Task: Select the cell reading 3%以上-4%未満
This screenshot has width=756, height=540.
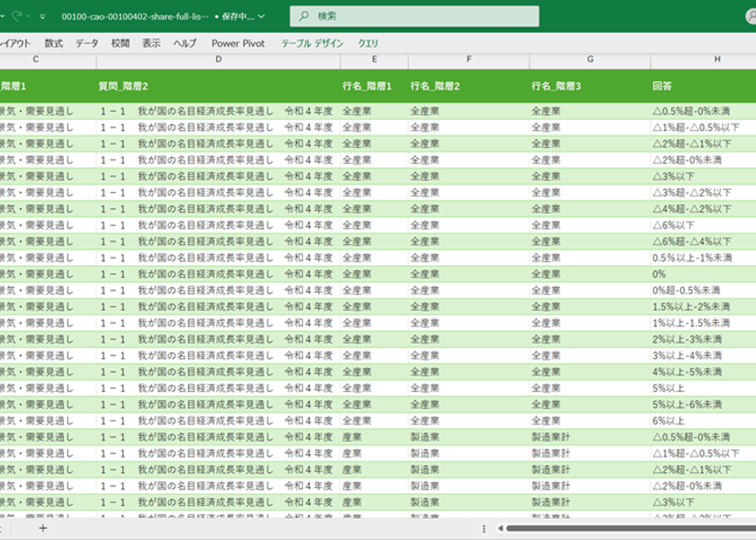Action: coord(704,356)
